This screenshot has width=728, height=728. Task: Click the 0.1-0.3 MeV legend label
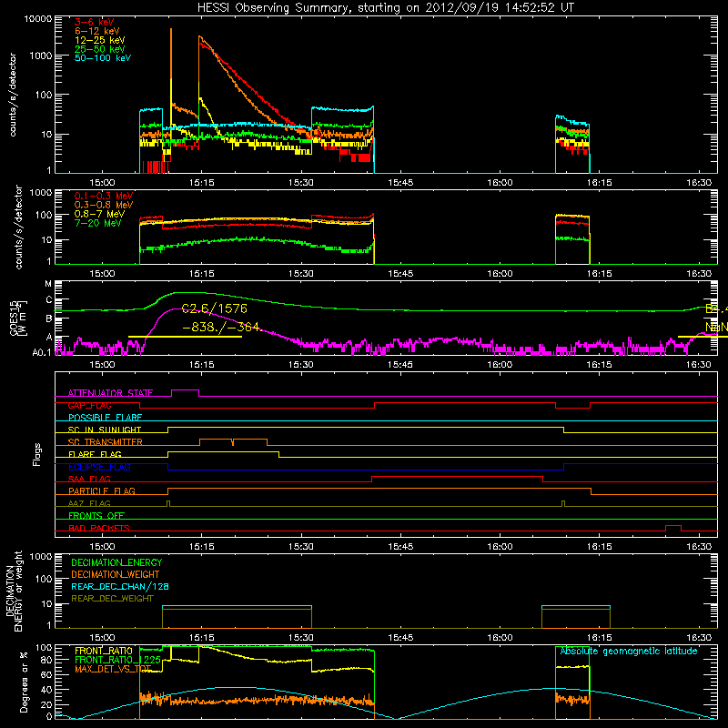click(x=104, y=196)
